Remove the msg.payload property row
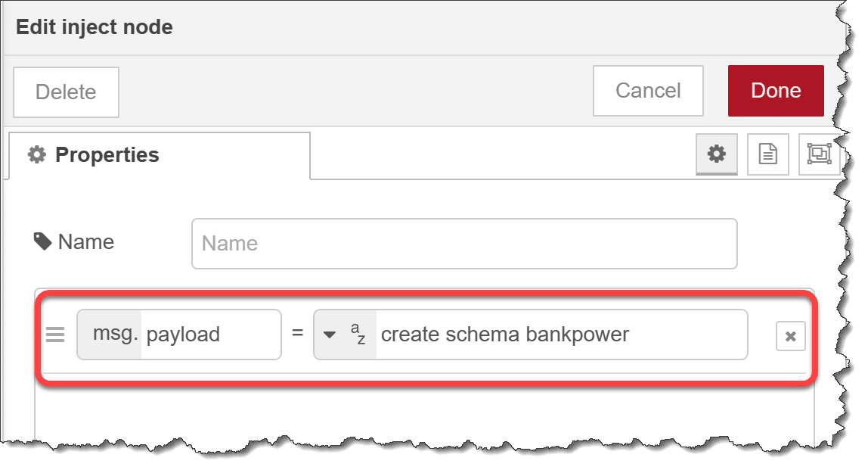This screenshot has height=470, width=868. click(x=790, y=337)
